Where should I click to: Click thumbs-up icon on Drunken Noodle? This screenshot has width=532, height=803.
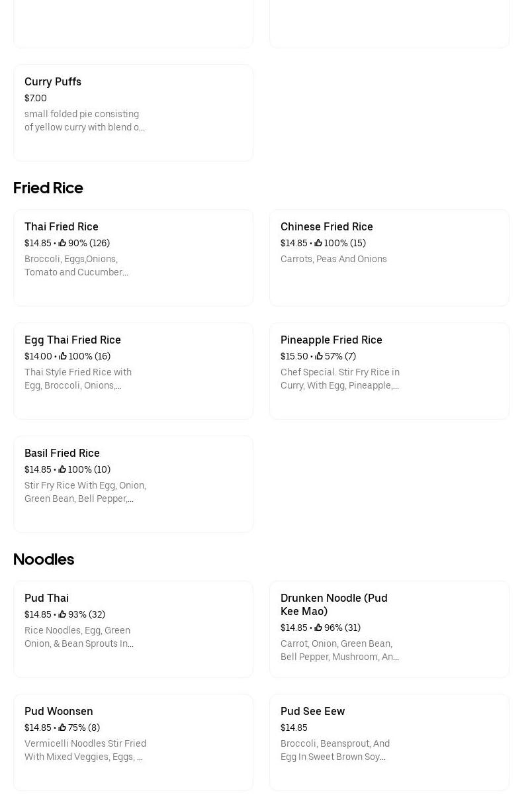coord(318,628)
